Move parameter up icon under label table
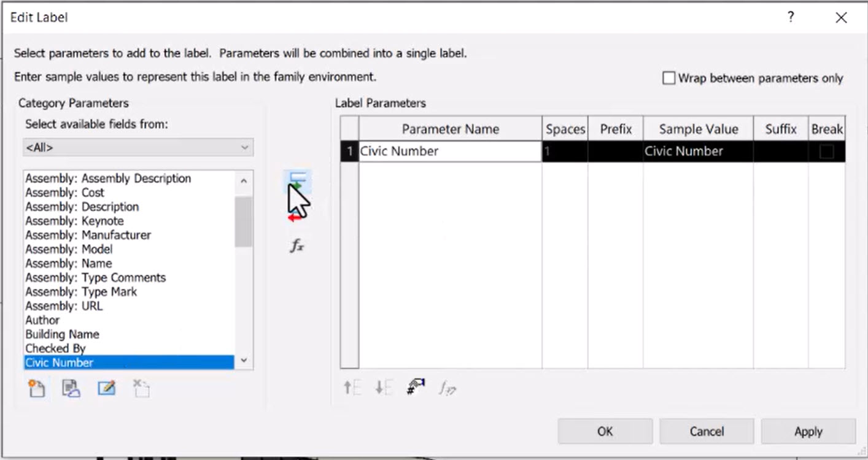 point(352,388)
